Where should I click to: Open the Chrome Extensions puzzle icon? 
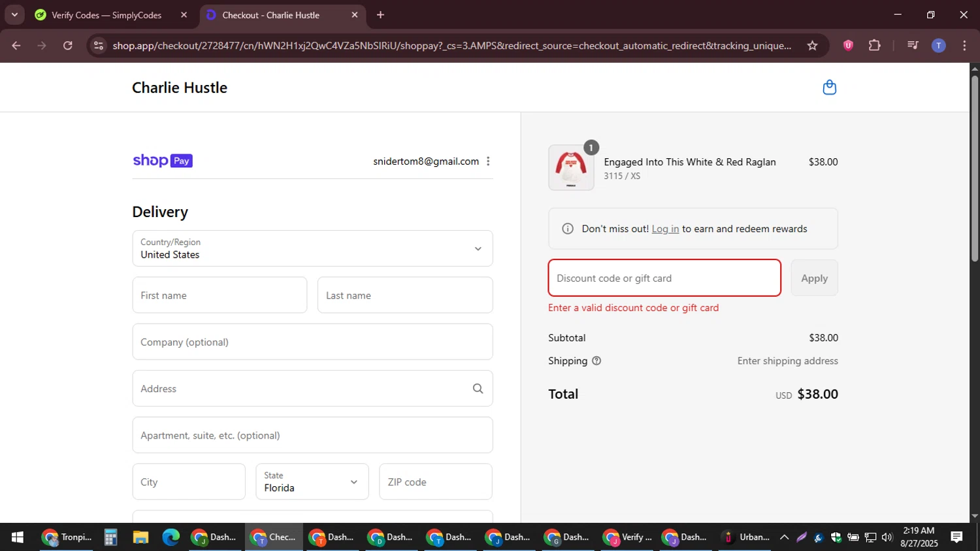pos(874,46)
